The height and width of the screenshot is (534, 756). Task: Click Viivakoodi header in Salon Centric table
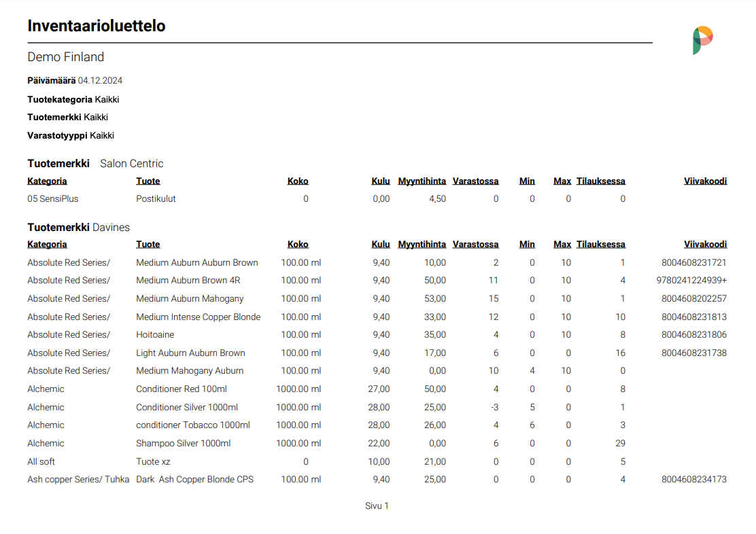coord(706,181)
